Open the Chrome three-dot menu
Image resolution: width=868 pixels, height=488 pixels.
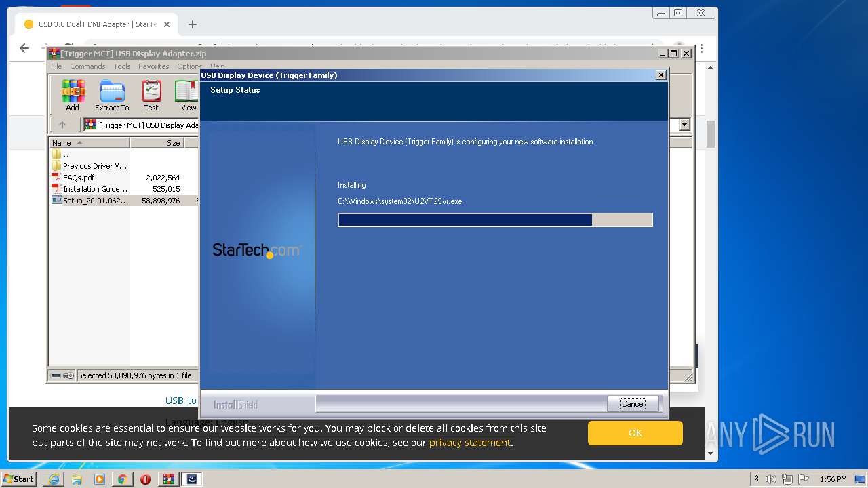tap(701, 49)
